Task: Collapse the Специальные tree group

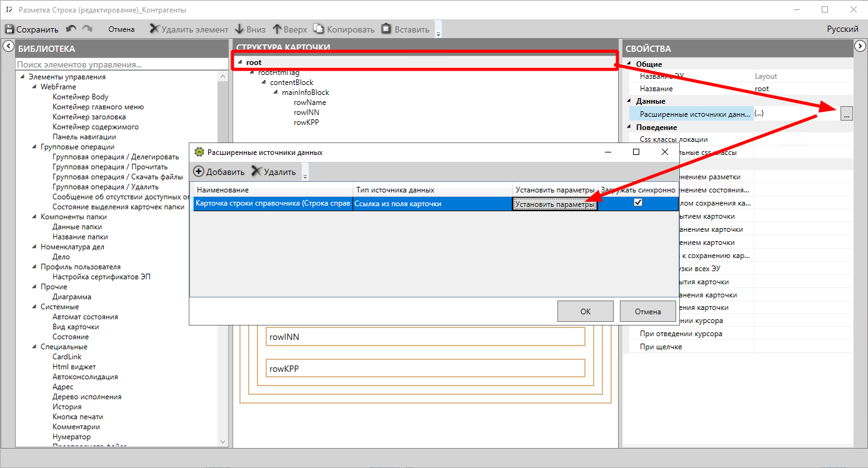Action: point(34,347)
